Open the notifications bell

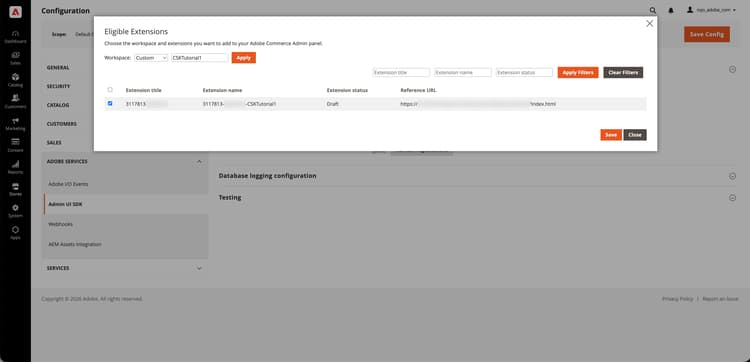[671, 10]
